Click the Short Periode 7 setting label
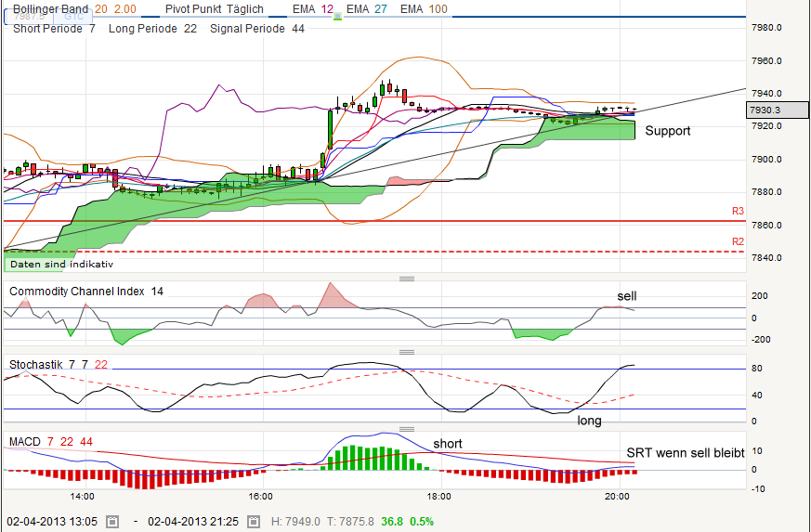The width and height of the screenshot is (811, 532). [54, 29]
